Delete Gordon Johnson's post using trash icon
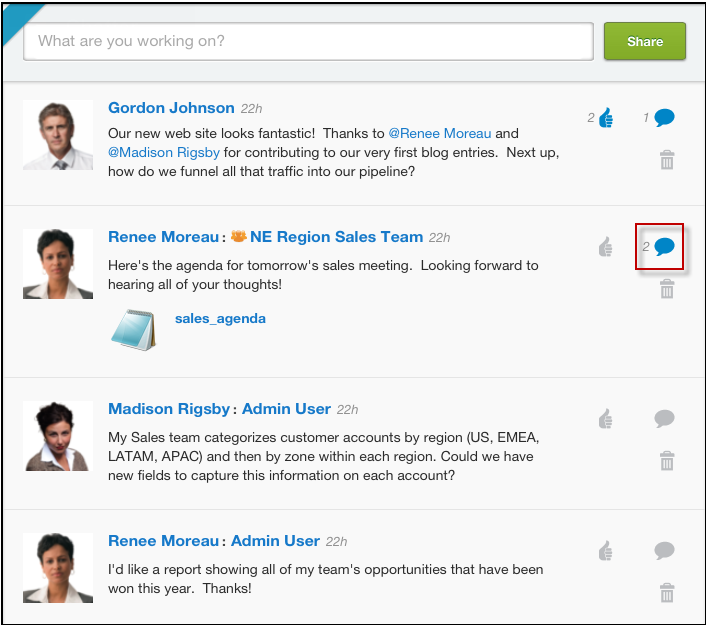The image size is (706, 625). tap(667, 160)
